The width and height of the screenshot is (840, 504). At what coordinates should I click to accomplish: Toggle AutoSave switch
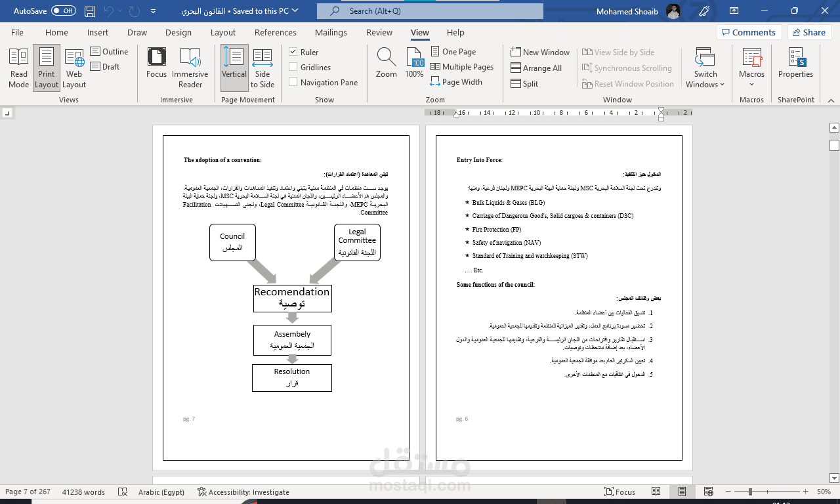[x=63, y=11]
